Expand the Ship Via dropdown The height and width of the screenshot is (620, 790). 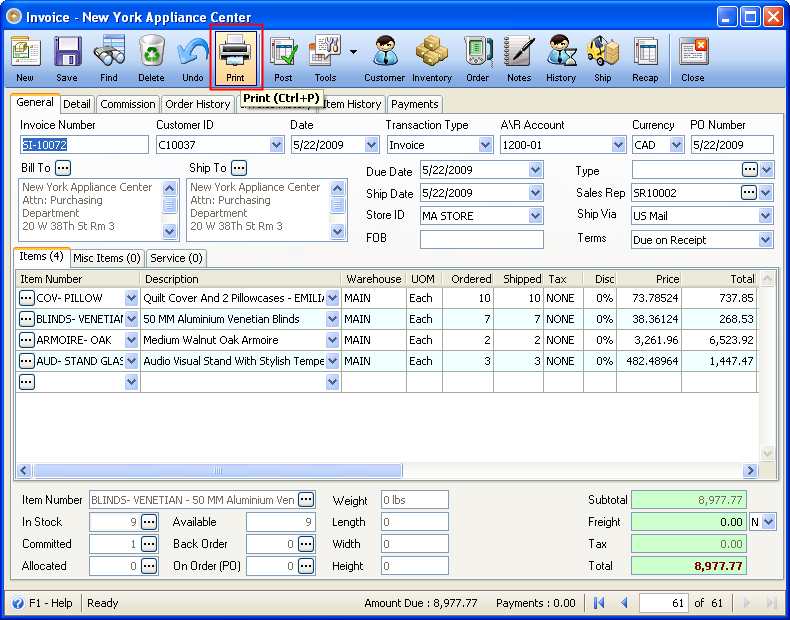766,216
